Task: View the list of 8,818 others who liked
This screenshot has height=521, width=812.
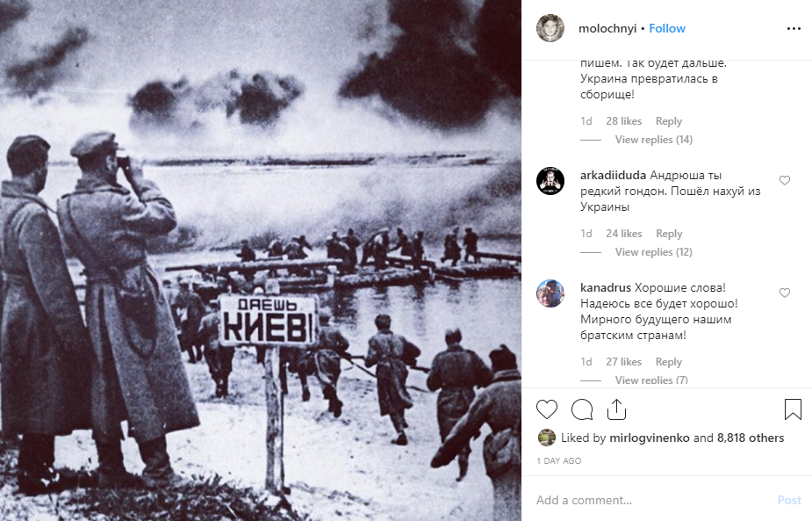Action: (x=751, y=438)
